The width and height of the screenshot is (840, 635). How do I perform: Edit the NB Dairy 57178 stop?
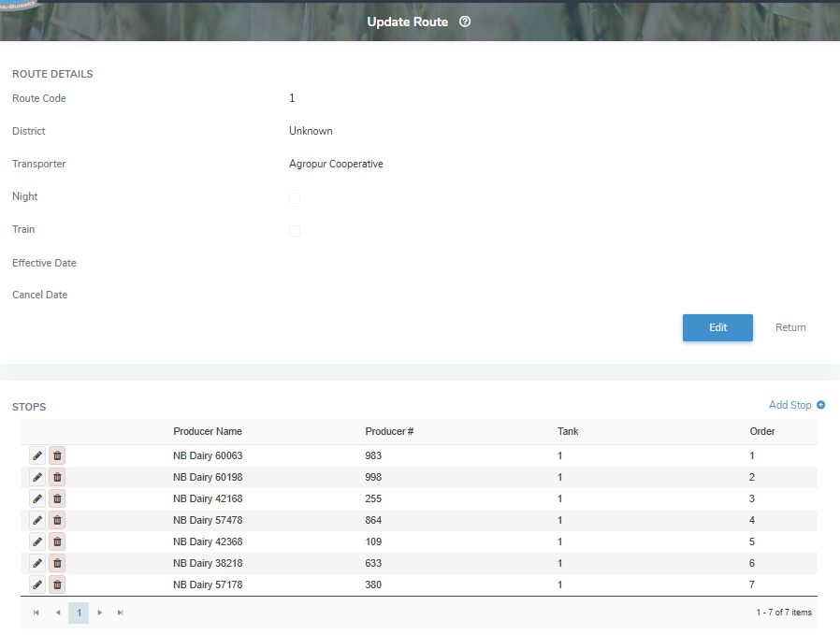(36, 584)
